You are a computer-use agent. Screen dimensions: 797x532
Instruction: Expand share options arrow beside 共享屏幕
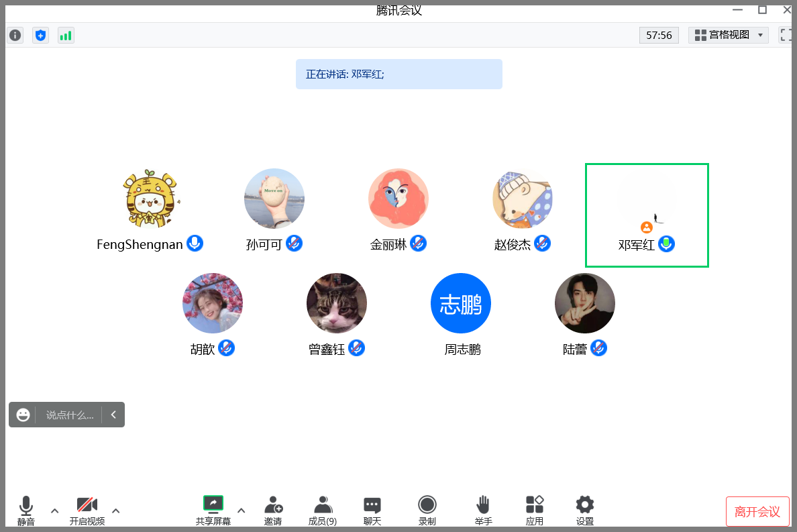click(242, 511)
